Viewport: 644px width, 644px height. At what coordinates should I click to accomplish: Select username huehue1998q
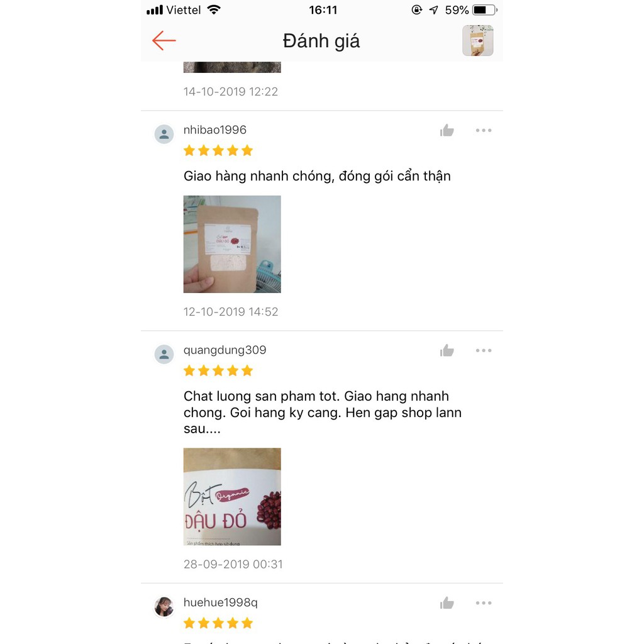221,602
